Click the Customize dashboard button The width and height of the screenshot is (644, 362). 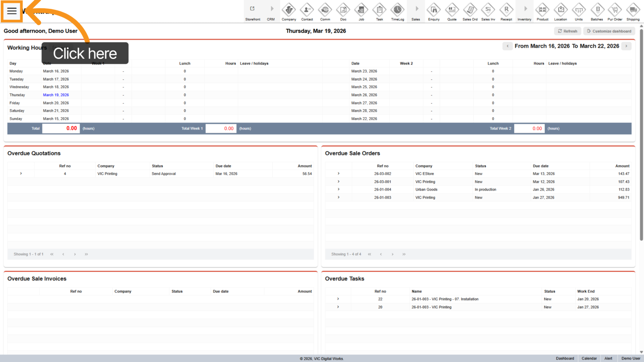[609, 31]
